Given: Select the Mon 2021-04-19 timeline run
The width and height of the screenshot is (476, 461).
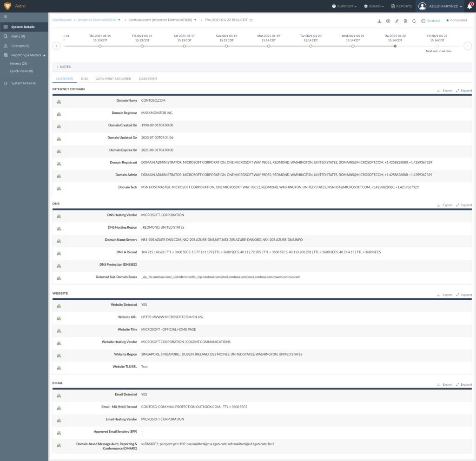Looking at the screenshot, I should pyautogui.click(x=269, y=46).
